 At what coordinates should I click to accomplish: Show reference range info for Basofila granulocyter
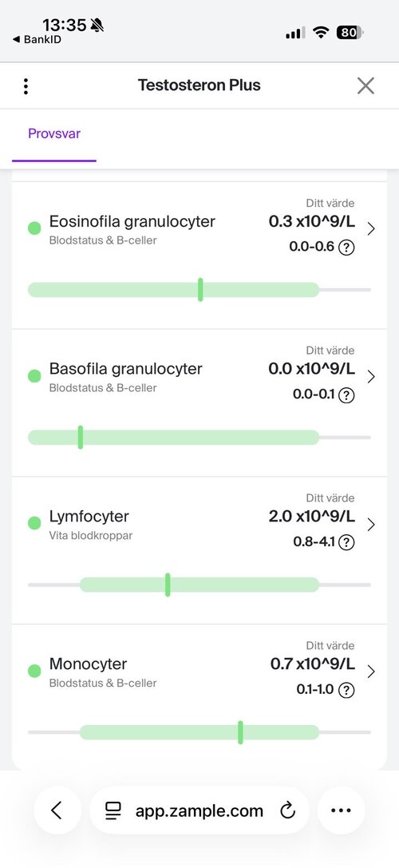coord(346,395)
